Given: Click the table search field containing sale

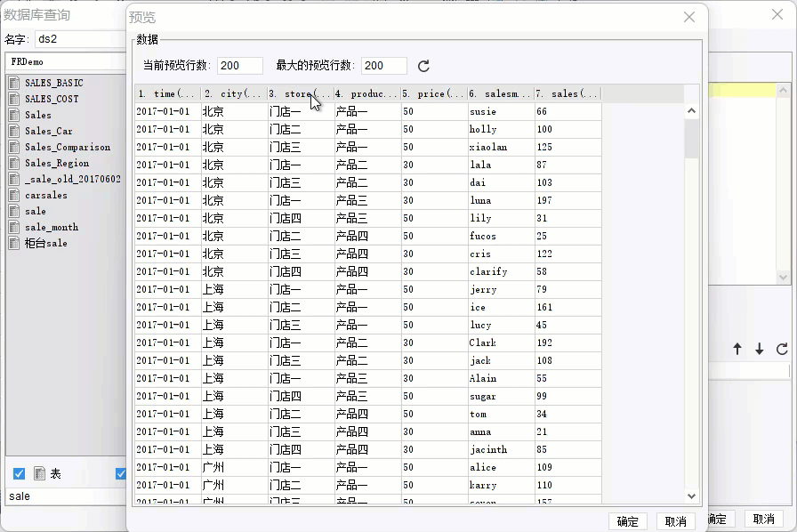Looking at the screenshot, I should (x=66, y=496).
